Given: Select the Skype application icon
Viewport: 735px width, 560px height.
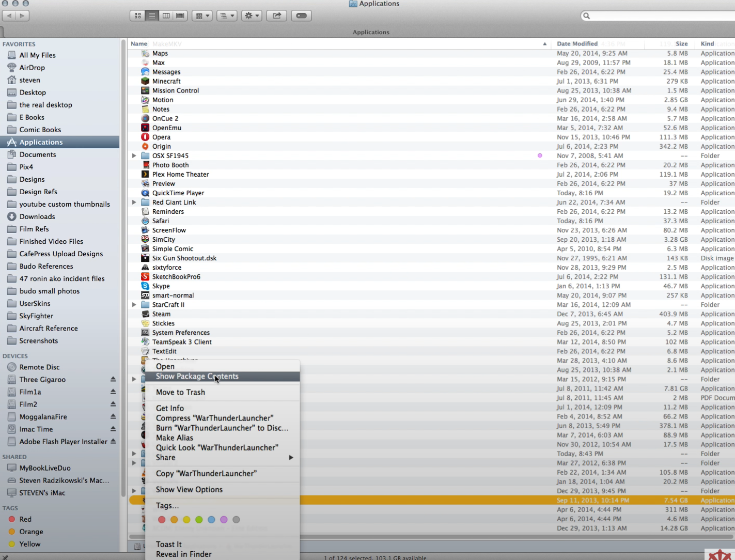Looking at the screenshot, I should click(x=145, y=286).
